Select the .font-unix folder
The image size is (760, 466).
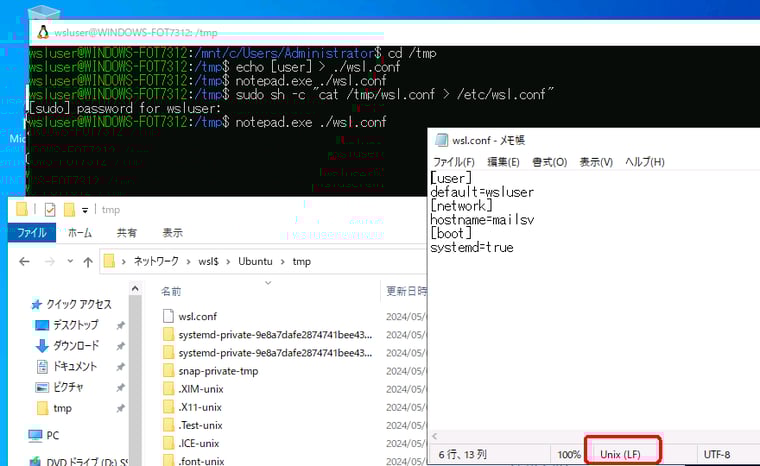coord(201,461)
